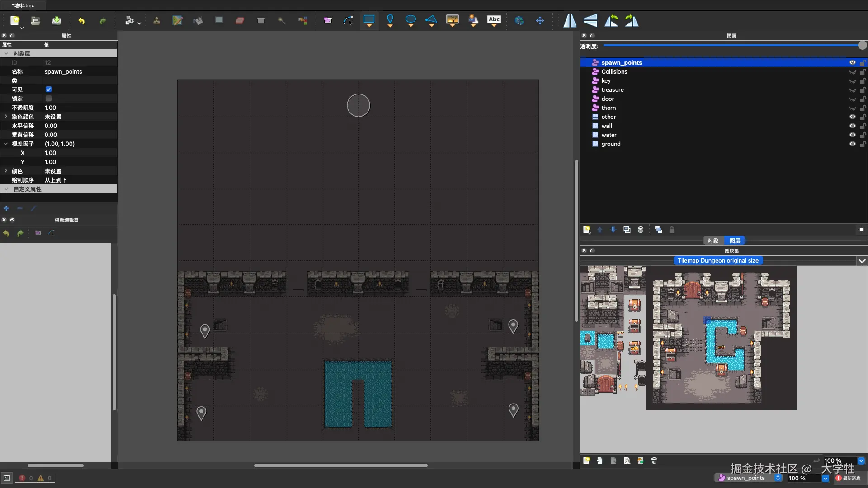Screen dimensions: 868x488
Task: Click the Flip Horizontal icon
Action: [x=570, y=21]
